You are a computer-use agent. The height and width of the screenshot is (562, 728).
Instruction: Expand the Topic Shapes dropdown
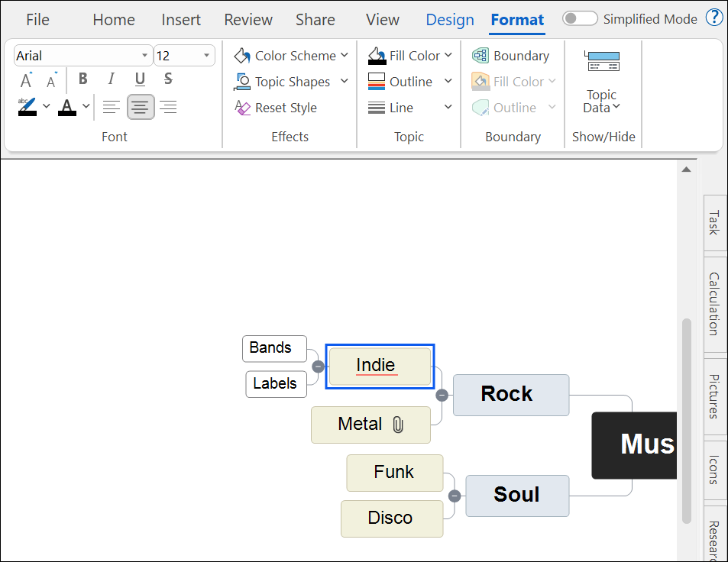coord(343,82)
